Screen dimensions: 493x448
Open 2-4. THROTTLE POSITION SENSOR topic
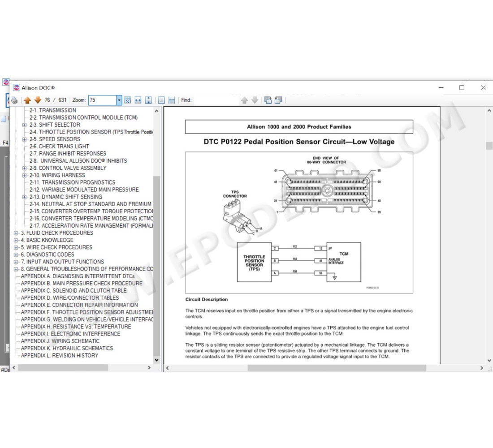tap(91, 132)
